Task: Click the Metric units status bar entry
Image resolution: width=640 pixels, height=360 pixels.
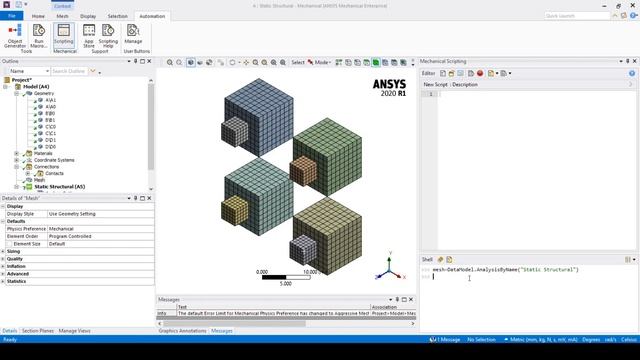Action: tap(541, 340)
